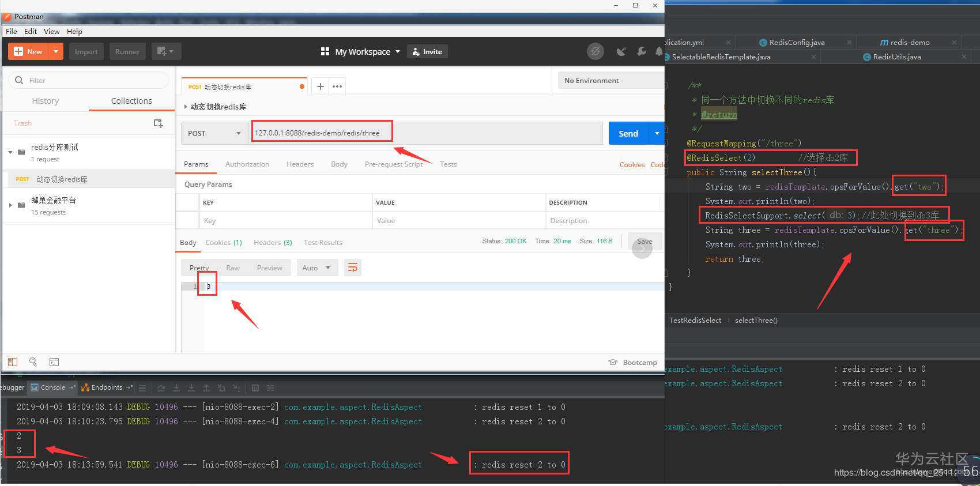Open SelectableRedisTemplate.java editor tab
The width and height of the screenshot is (980, 486).
coord(721,57)
